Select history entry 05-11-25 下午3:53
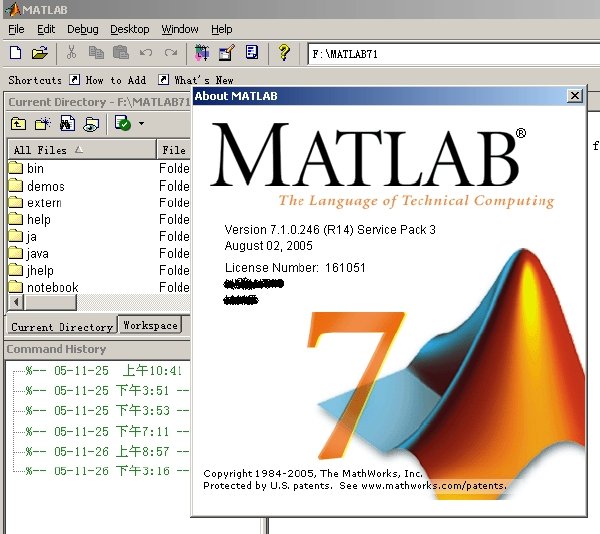The image size is (600, 534). click(x=107, y=410)
